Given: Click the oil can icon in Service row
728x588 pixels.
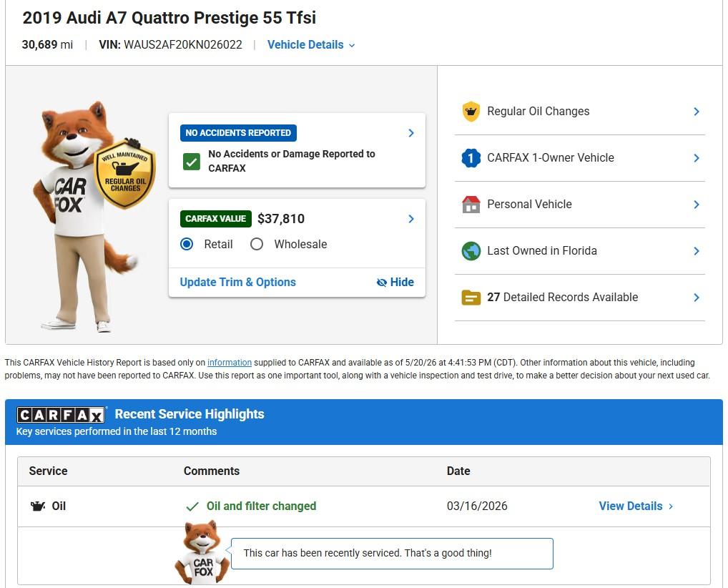Looking at the screenshot, I should pos(38,506).
